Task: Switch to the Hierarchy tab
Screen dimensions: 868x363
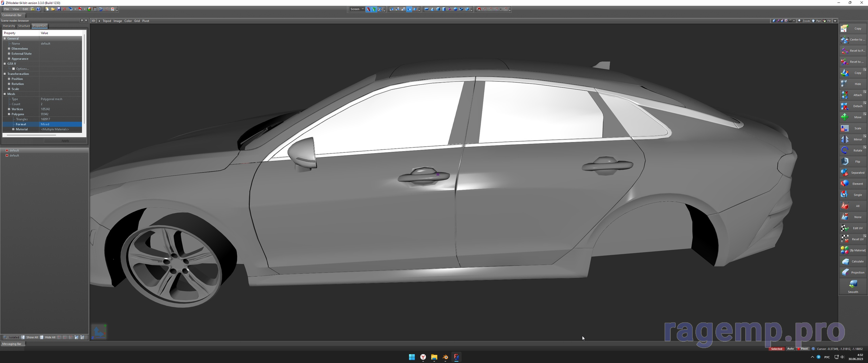Action: pyautogui.click(x=9, y=26)
